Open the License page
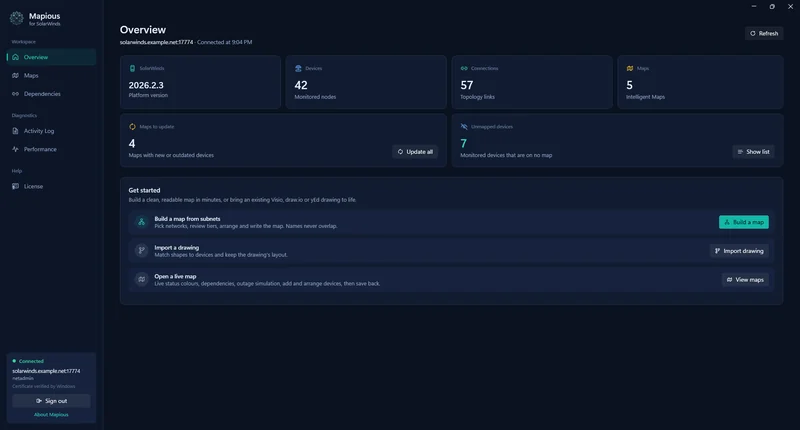Image resolution: width=800 pixels, height=430 pixels. pyautogui.click(x=51, y=187)
